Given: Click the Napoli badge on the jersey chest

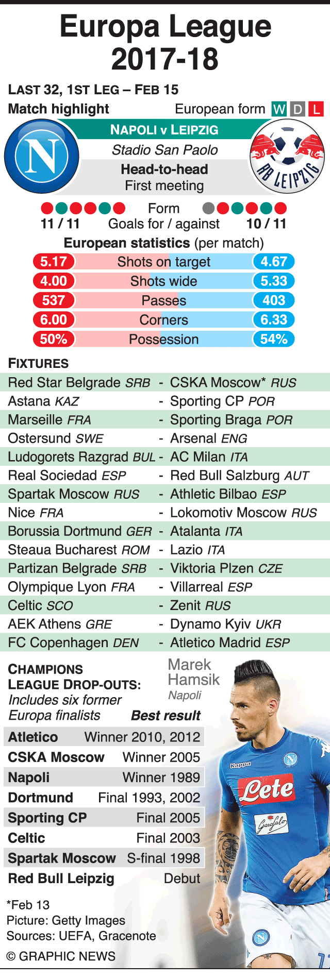Looking at the screenshot, I should point(291,758).
